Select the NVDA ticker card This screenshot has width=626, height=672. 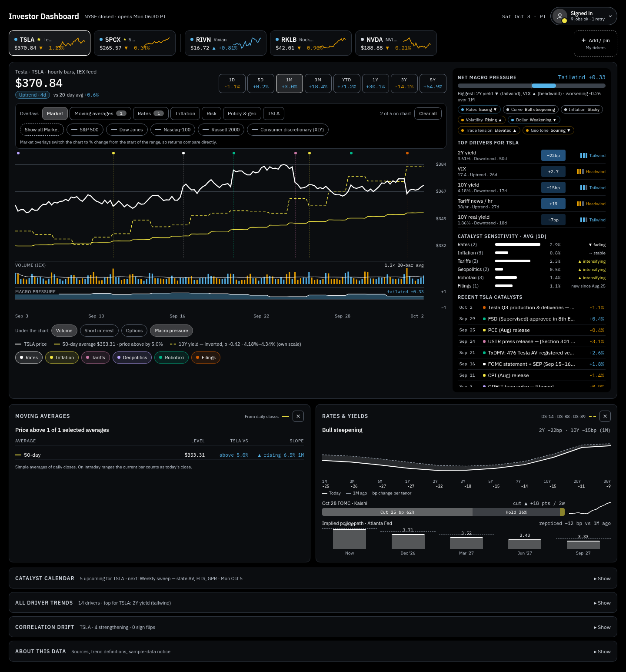[396, 43]
